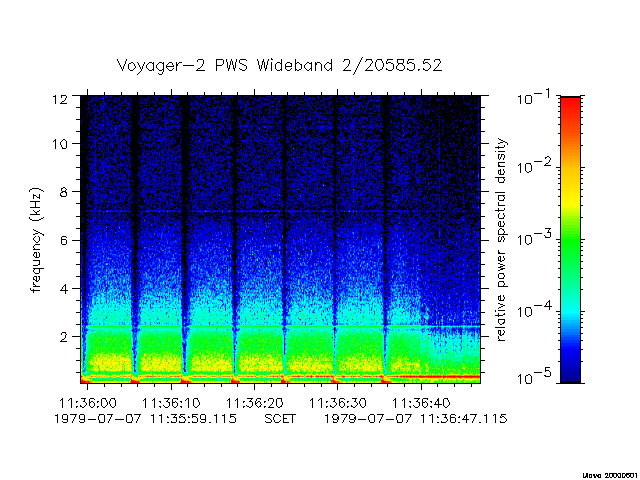Click the '12' frequency tick label
This screenshot has height=480, width=640.
point(60,99)
